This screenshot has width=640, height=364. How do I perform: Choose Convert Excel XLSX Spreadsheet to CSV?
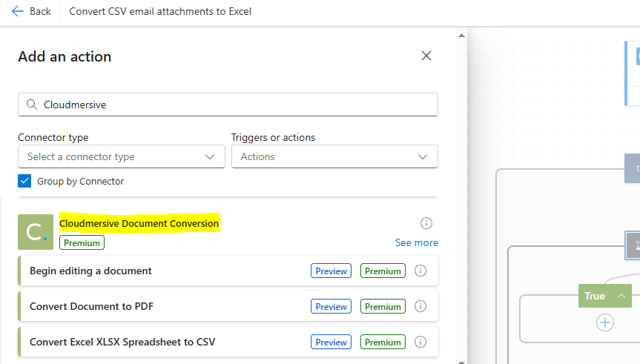click(228, 342)
